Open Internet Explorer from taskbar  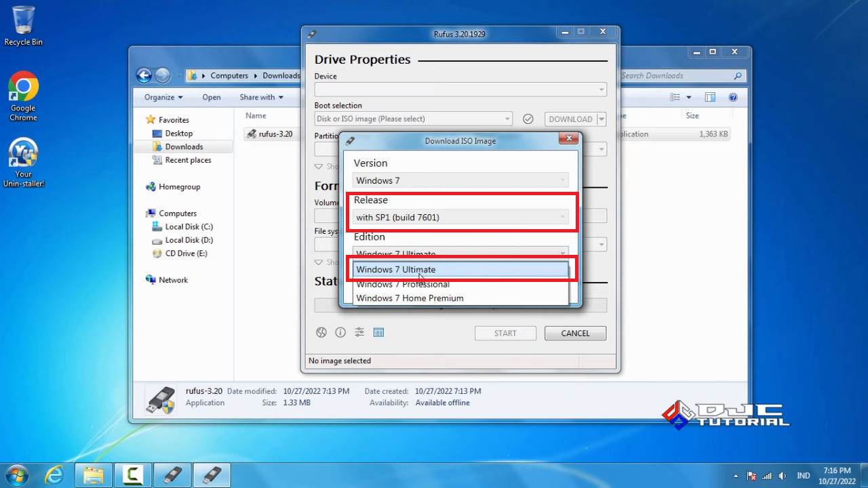54,474
